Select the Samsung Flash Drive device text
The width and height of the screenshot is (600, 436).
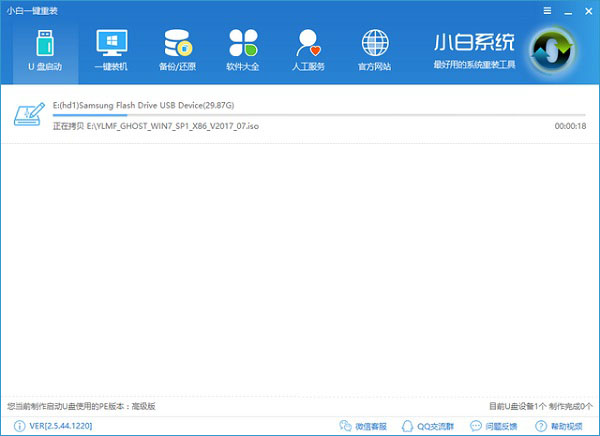coord(143,105)
